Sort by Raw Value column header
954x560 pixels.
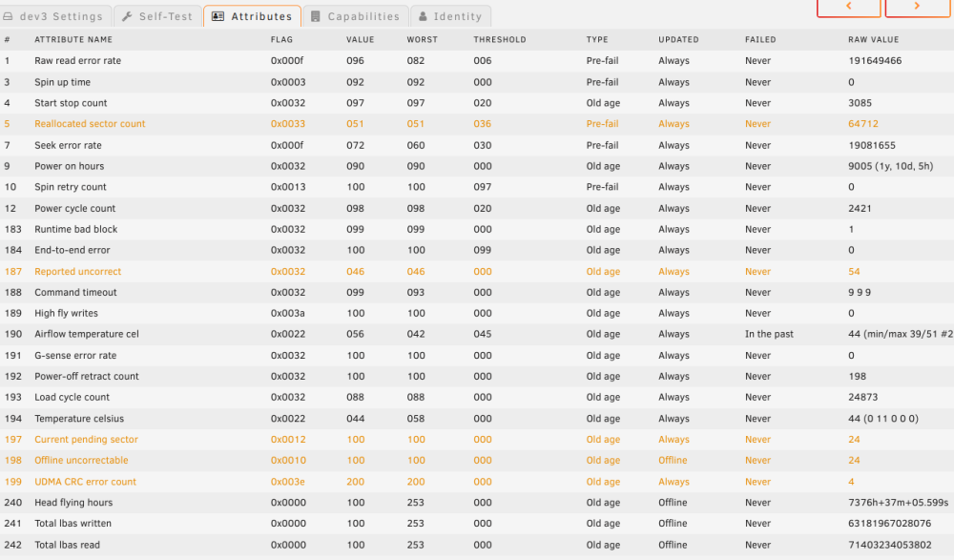pos(873,39)
